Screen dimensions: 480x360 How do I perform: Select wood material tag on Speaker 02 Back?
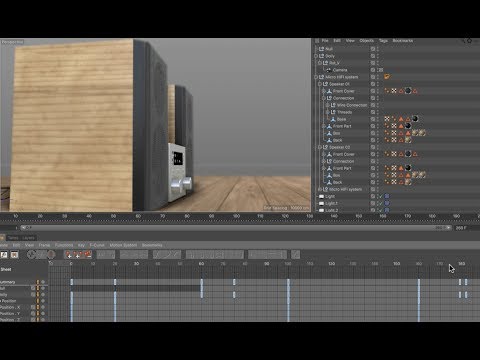408,182
